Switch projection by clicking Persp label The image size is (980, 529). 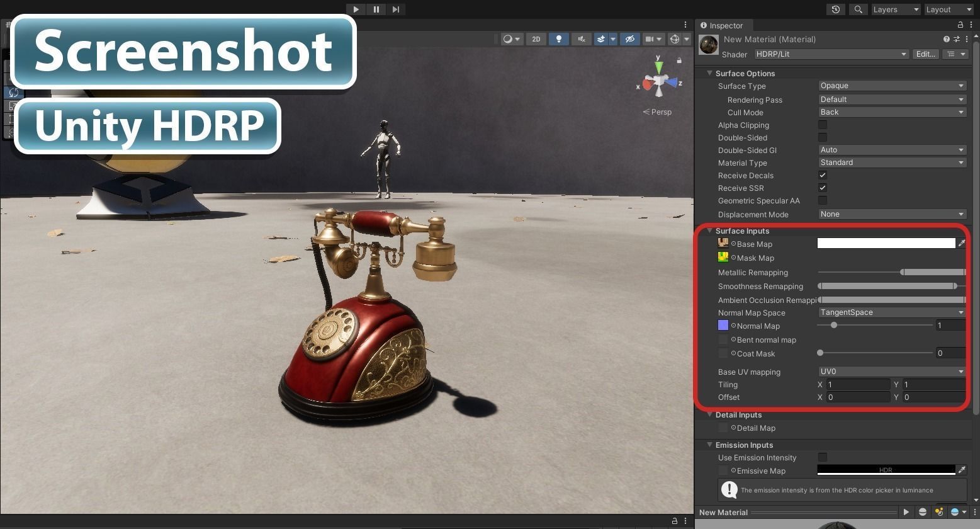[x=657, y=112]
